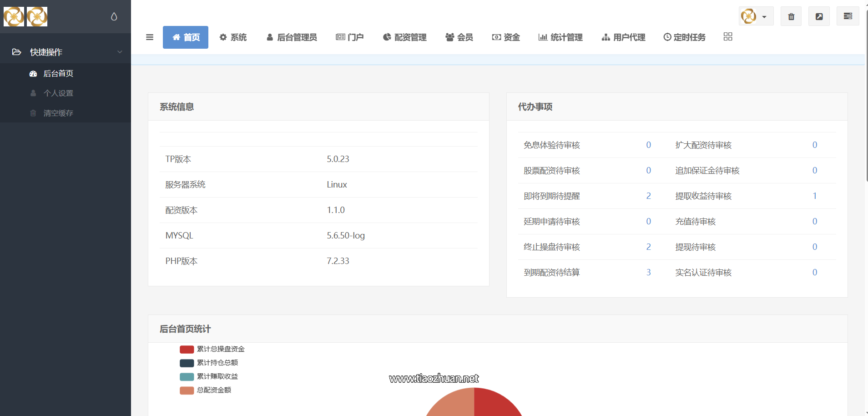The height and width of the screenshot is (416, 868).
Task: Open the avatar dropdown in top right
Action: [756, 15]
